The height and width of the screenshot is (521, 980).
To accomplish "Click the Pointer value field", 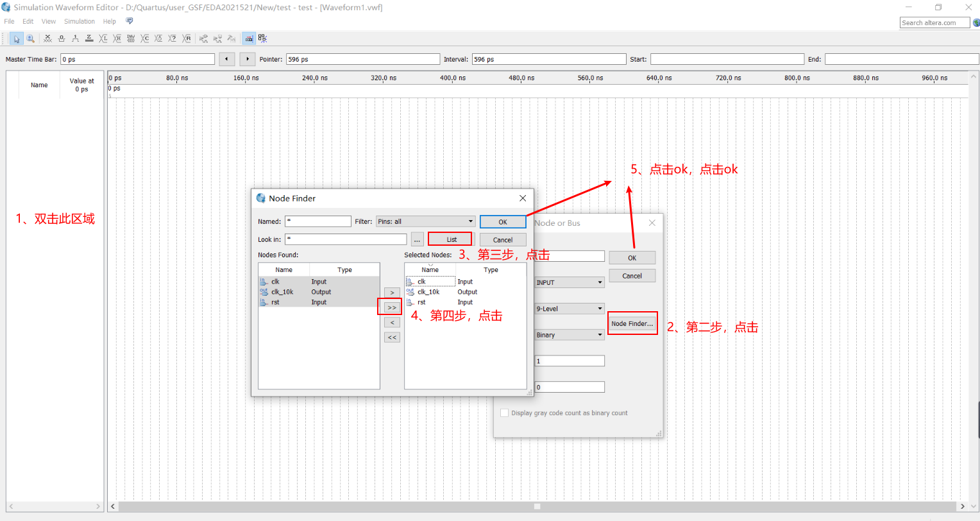I will (363, 59).
